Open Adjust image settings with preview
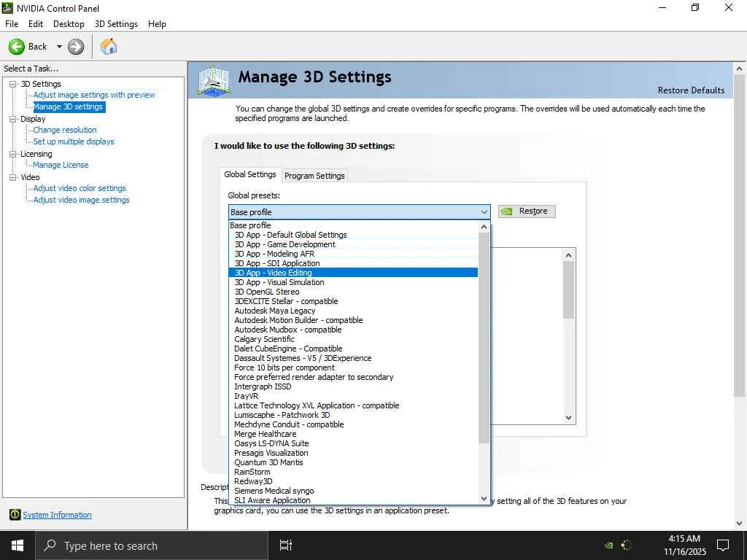 click(94, 95)
